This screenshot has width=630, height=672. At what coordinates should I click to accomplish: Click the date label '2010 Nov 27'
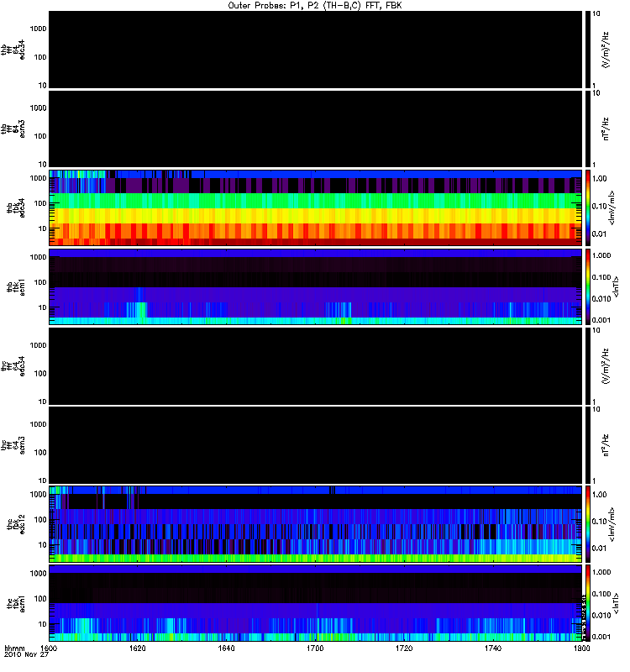click(x=26, y=655)
